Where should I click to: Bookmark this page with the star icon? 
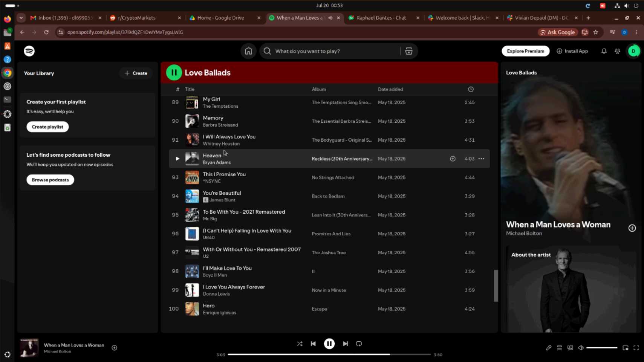(x=596, y=32)
